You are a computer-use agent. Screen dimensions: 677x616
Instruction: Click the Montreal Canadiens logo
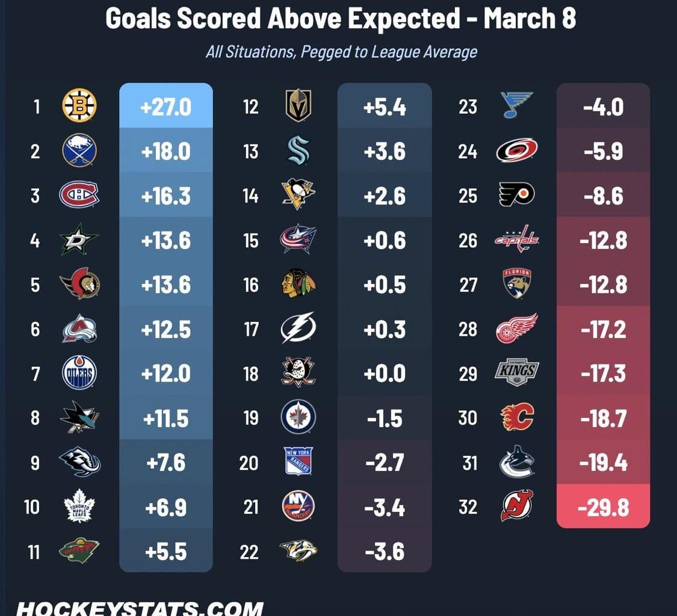click(79, 195)
